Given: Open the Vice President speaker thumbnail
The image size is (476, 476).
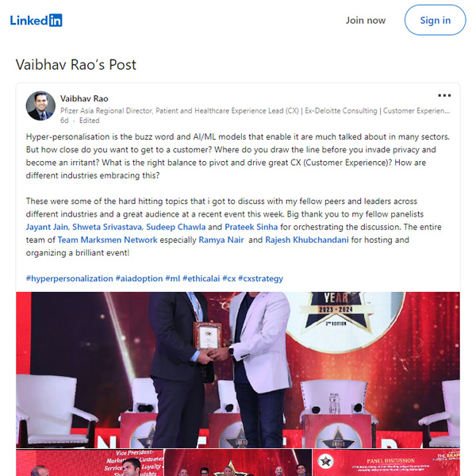Looking at the screenshot, I should point(90,463).
